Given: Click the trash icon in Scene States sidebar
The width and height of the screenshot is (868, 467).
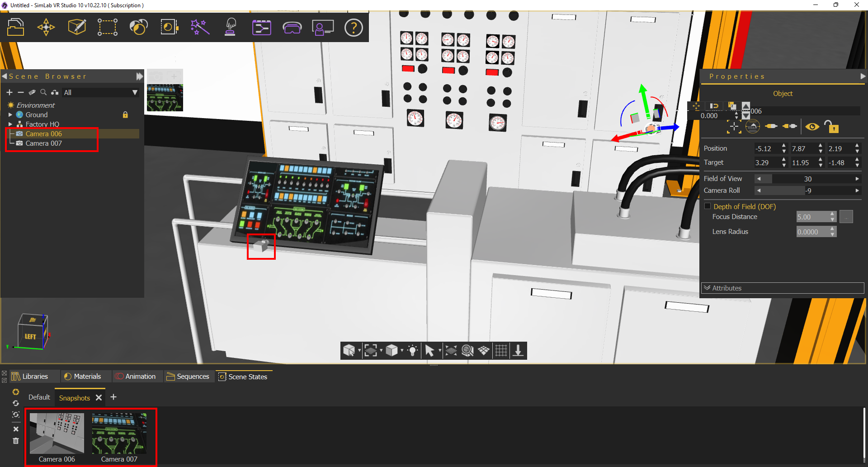Looking at the screenshot, I should [x=16, y=441].
